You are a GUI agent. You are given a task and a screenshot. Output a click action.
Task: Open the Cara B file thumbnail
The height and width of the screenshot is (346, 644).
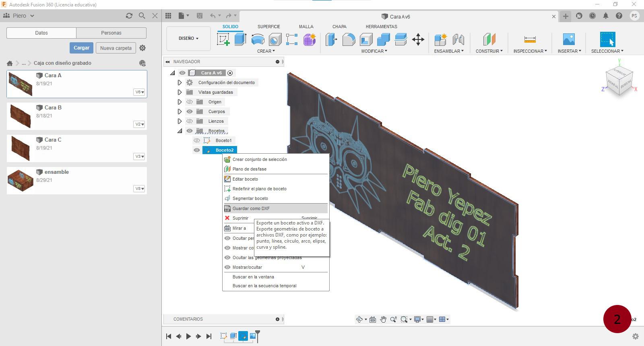20,116
